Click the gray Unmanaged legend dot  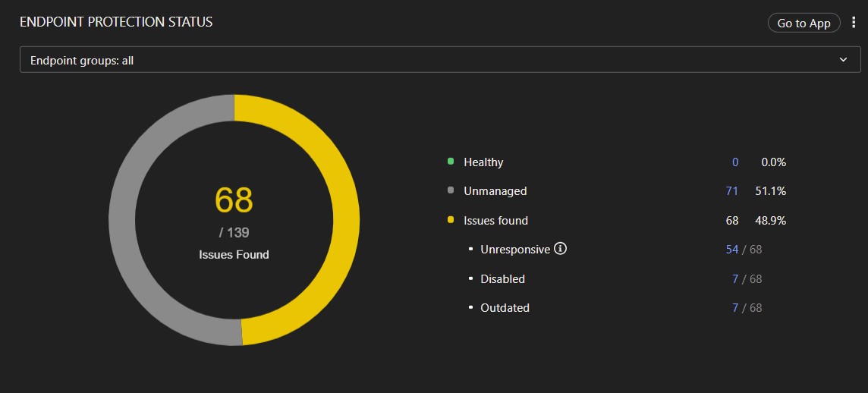pyautogui.click(x=451, y=191)
